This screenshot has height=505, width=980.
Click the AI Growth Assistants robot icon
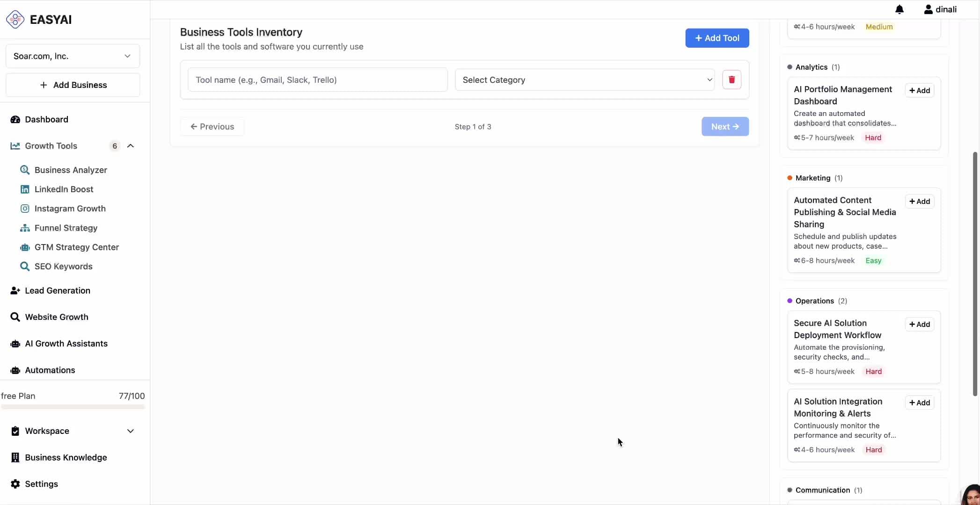[15, 344]
